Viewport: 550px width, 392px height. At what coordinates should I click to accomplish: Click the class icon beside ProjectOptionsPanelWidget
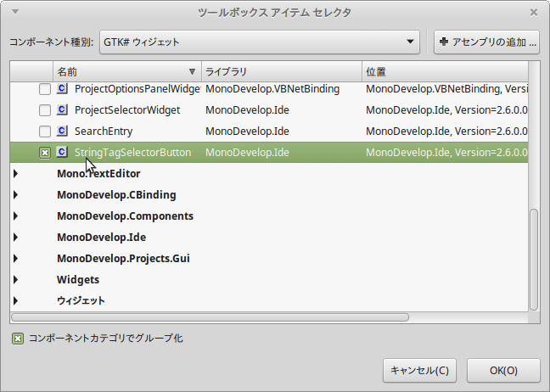click(x=62, y=89)
